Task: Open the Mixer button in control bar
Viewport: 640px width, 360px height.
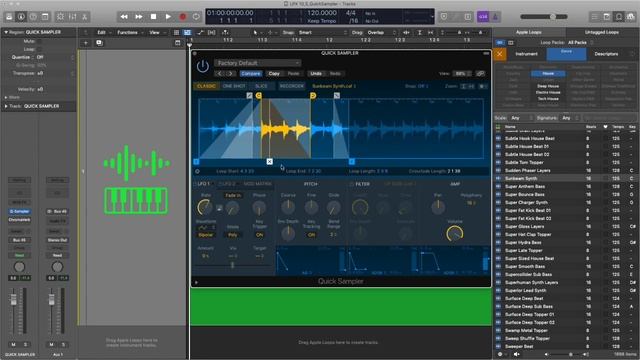Action: pyautogui.click(x=72, y=17)
